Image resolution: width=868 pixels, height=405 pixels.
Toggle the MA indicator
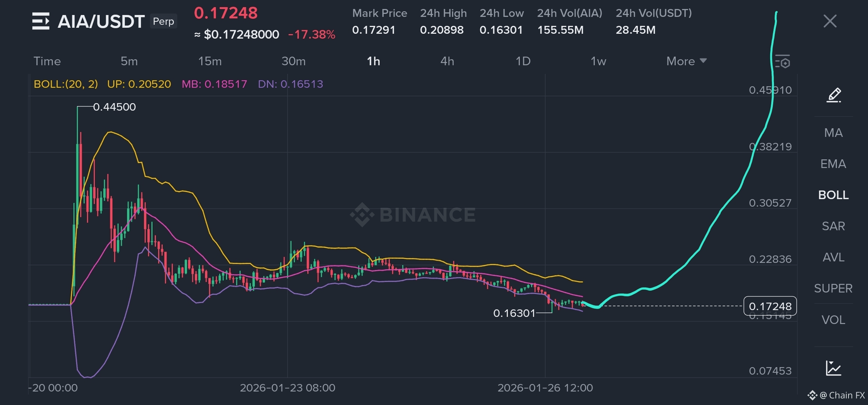coord(833,133)
